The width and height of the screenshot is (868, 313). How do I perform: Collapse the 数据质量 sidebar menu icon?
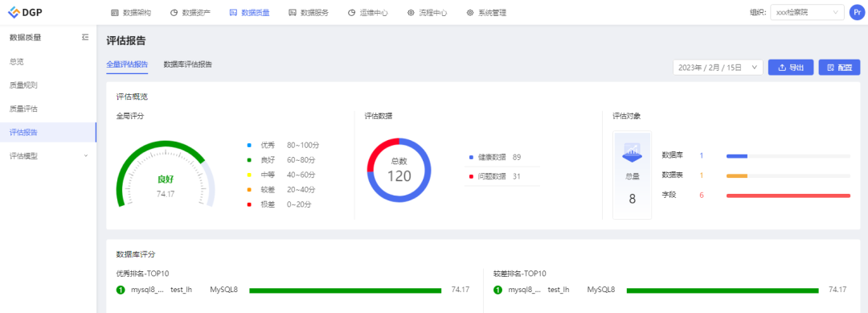(x=84, y=37)
